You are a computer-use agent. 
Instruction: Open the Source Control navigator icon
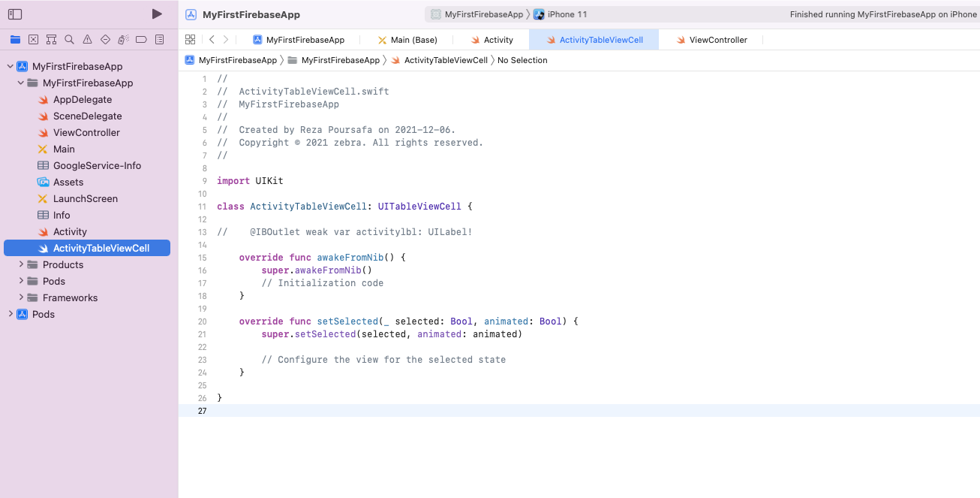tap(33, 39)
